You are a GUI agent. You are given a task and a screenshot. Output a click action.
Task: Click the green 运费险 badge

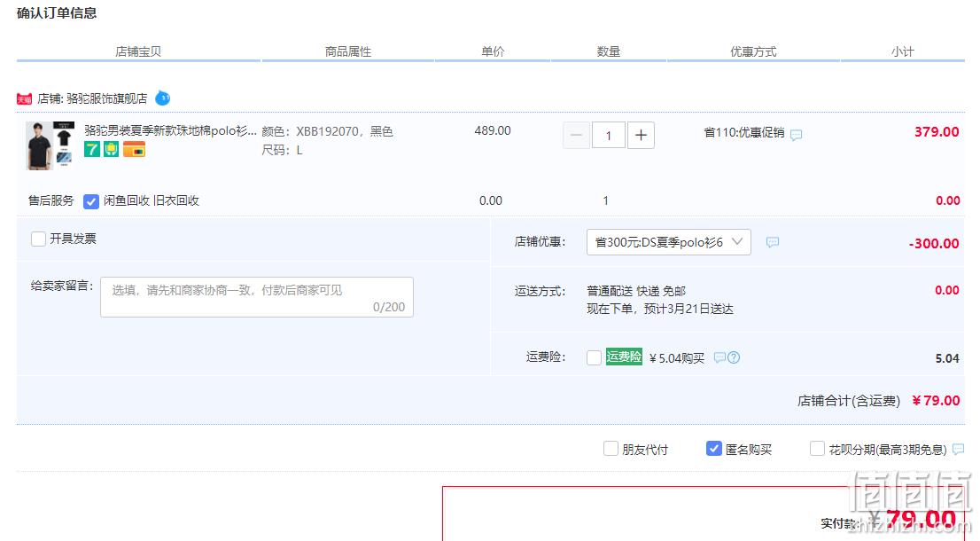(x=624, y=357)
